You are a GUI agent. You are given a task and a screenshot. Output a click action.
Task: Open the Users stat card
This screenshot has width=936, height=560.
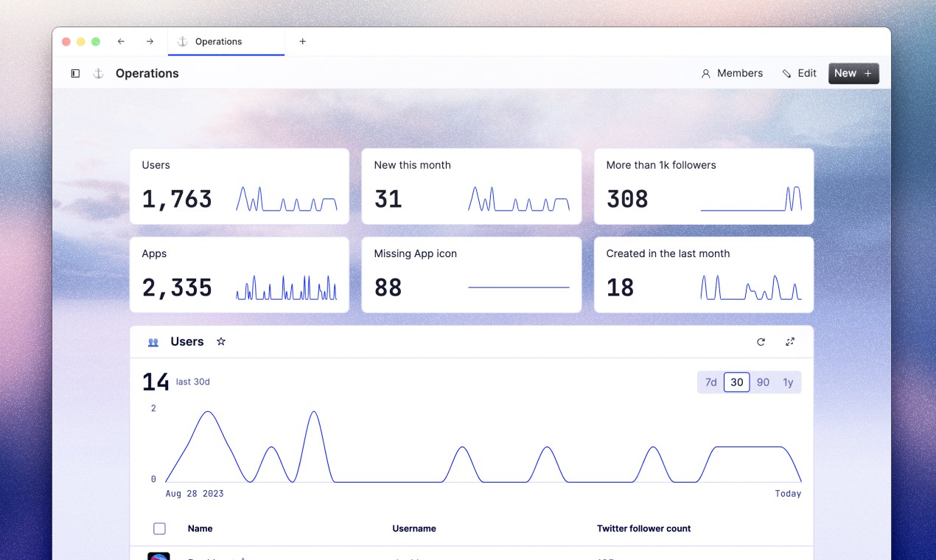[x=240, y=186]
